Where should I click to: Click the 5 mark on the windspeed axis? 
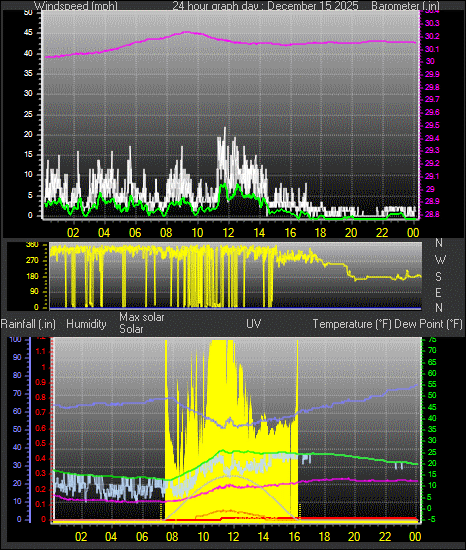point(30,195)
